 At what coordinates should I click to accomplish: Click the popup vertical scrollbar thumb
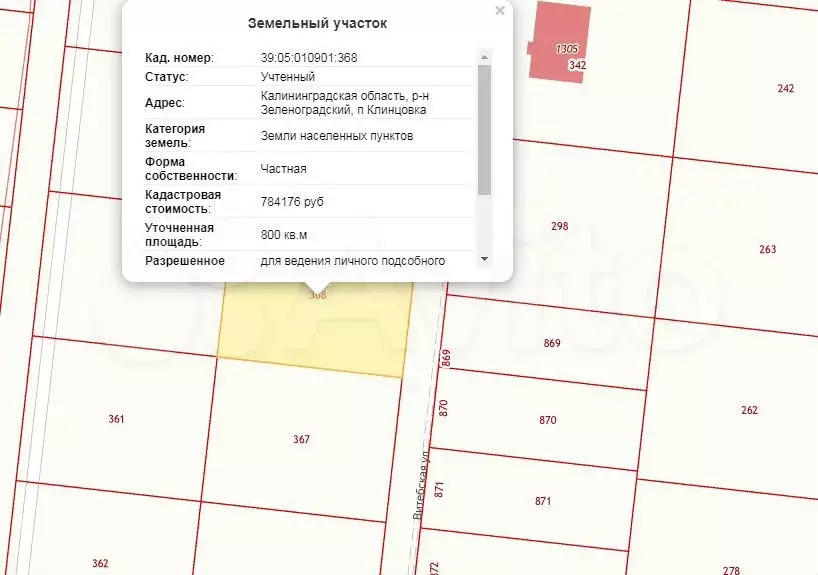484,130
